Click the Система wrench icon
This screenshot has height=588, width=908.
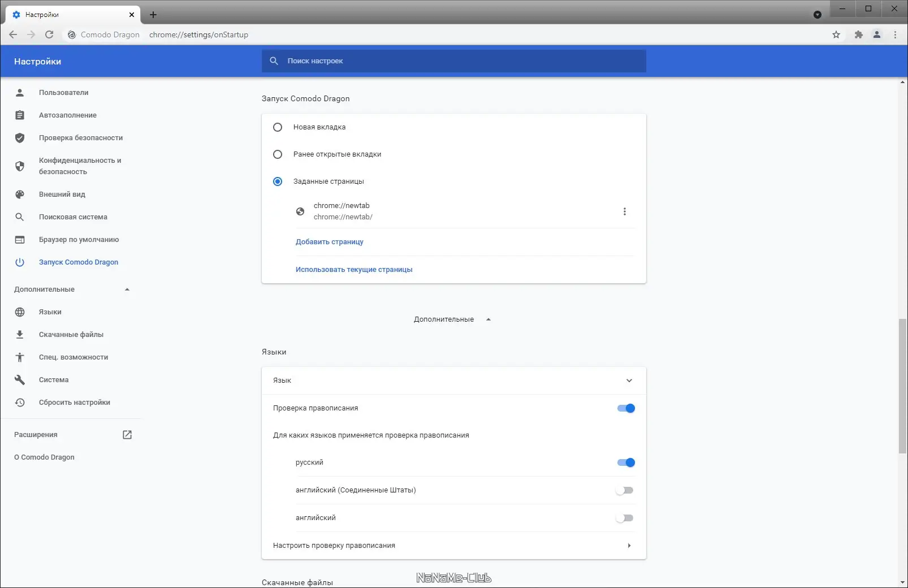click(x=20, y=380)
